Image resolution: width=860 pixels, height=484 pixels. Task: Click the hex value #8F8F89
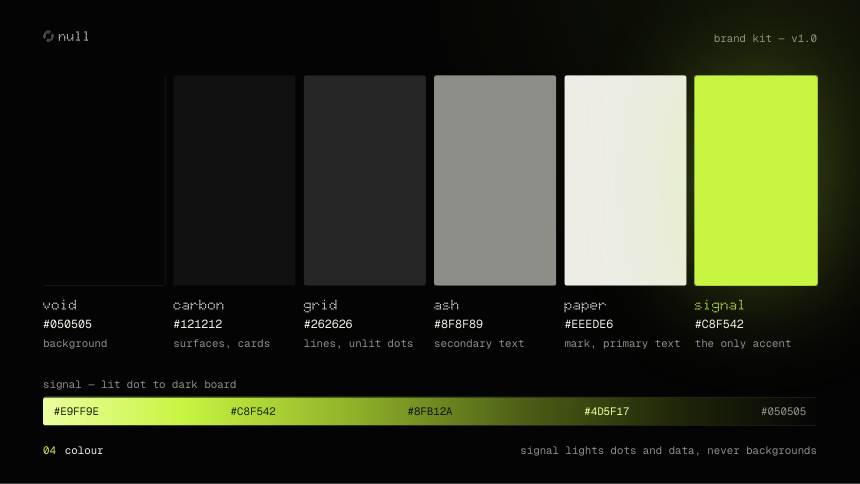459,324
